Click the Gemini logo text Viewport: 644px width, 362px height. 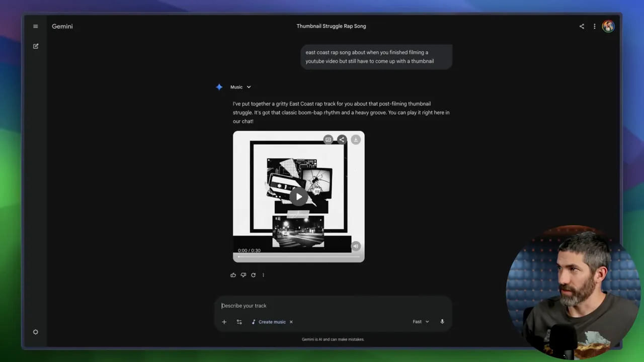[x=62, y=26]
